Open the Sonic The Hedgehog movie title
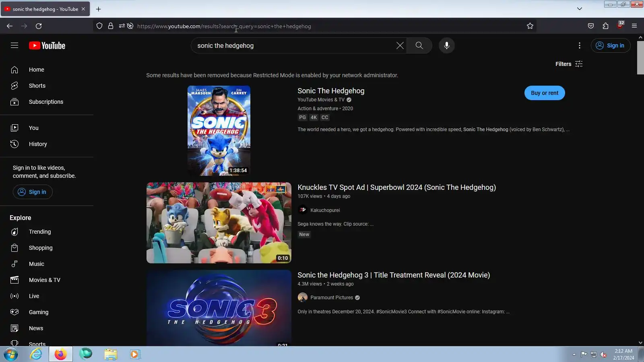The image size is (644, 362). pos(331,91)
